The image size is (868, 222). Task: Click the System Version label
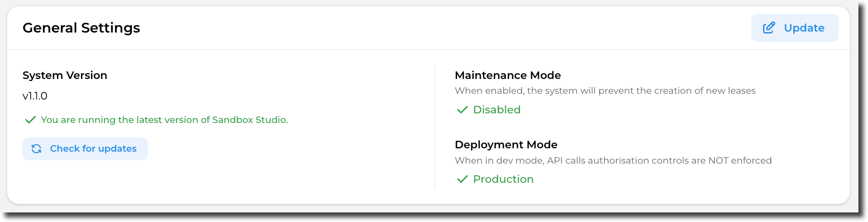tap(65, 75)
